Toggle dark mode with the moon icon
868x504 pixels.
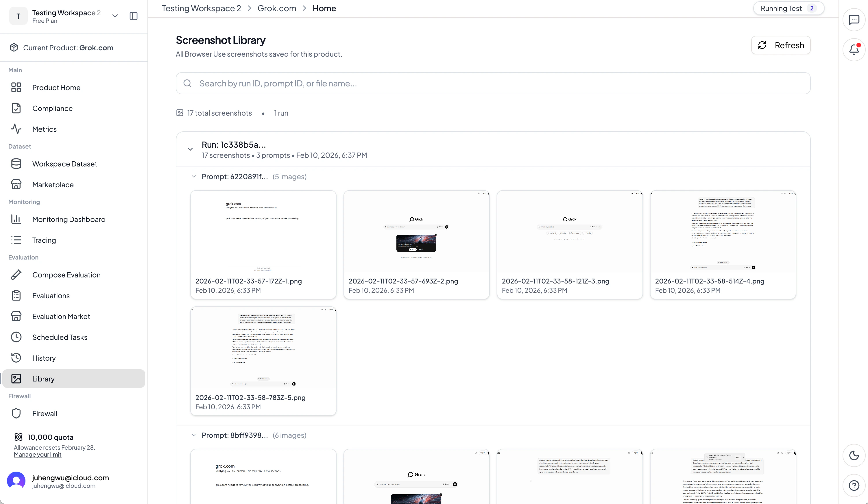tap(854, 455)
